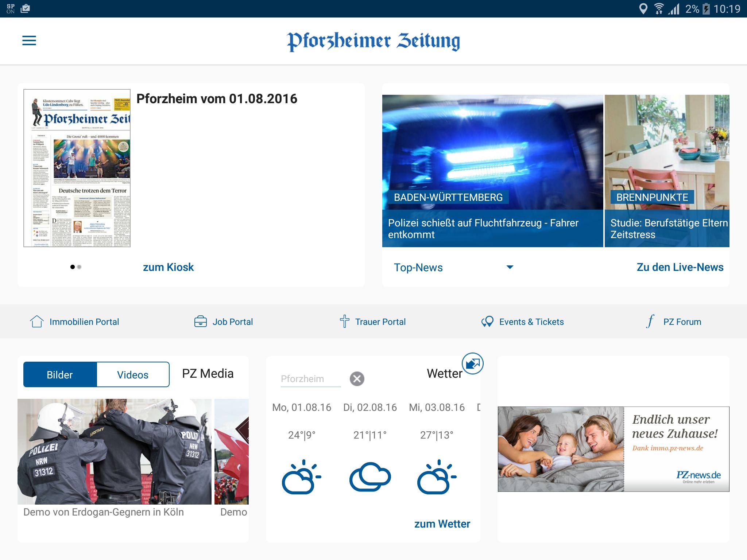Tap the Mi, 03.08.16 forecast date
The image size is (747, 560).
pos(437,407)
